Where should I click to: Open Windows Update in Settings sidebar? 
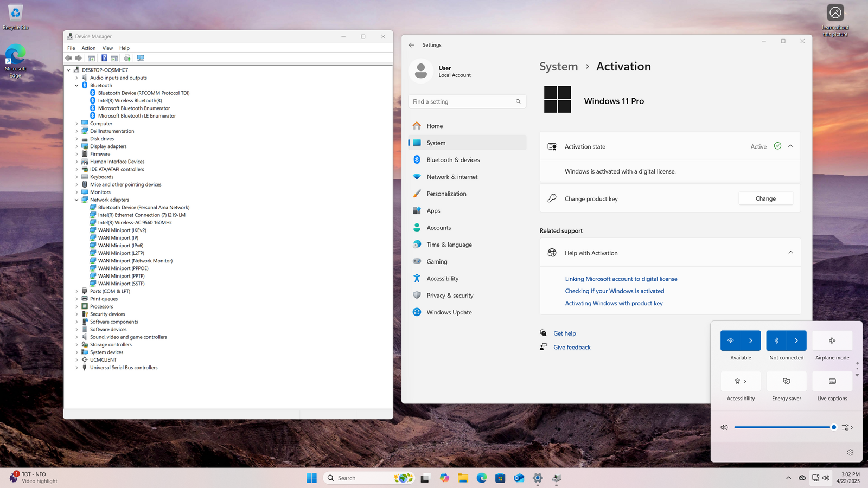[x=467, y=312]
